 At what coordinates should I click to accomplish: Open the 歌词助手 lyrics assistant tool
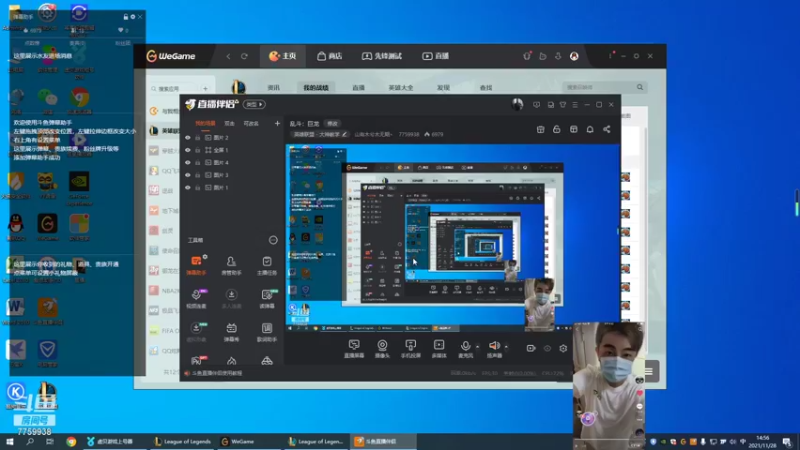(267, 332)
